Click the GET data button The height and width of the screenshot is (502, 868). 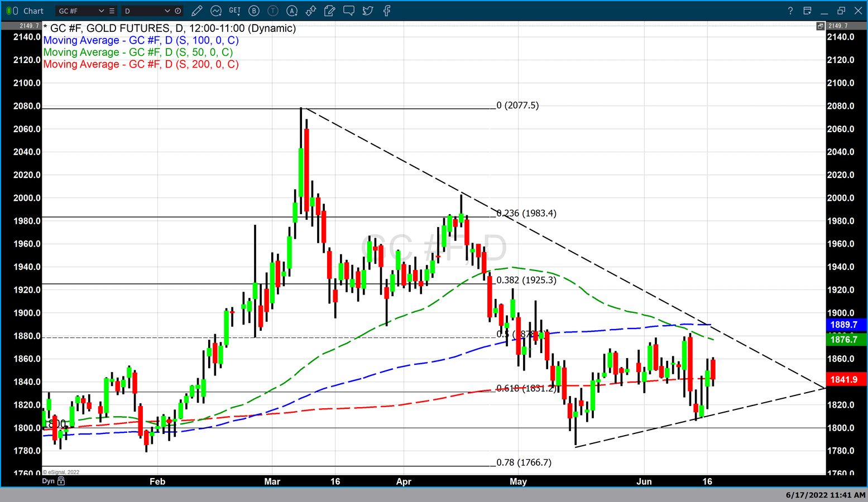pyautogui.click(x=235, y=11)
